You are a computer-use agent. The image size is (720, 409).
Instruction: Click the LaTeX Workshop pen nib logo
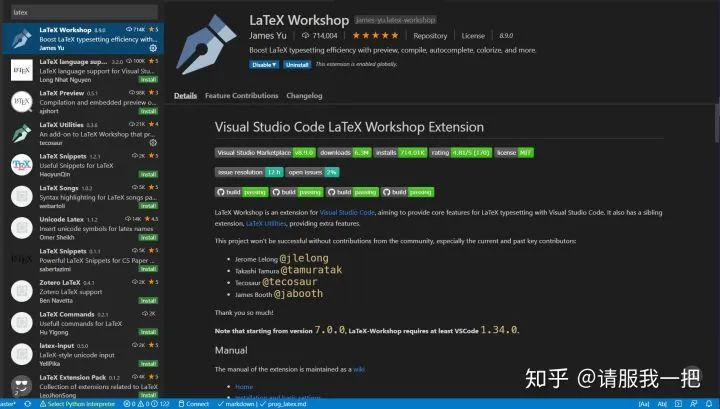207,45
